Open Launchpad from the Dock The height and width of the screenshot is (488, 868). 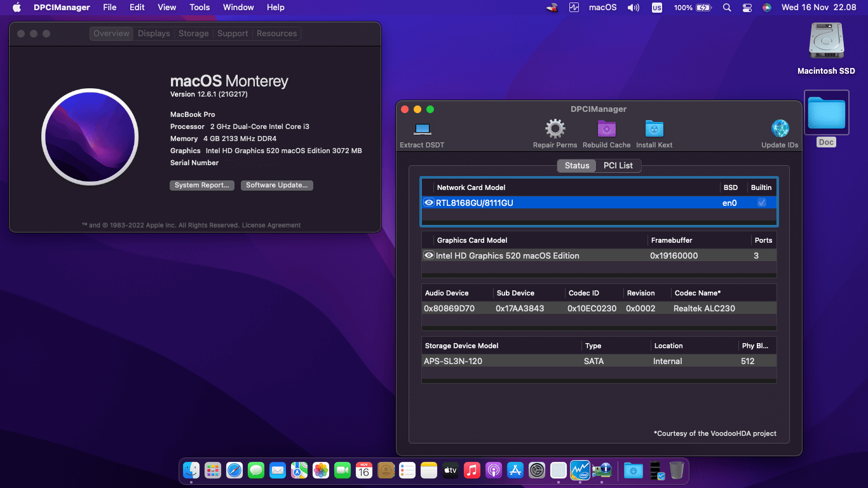(x=213, y=470)
